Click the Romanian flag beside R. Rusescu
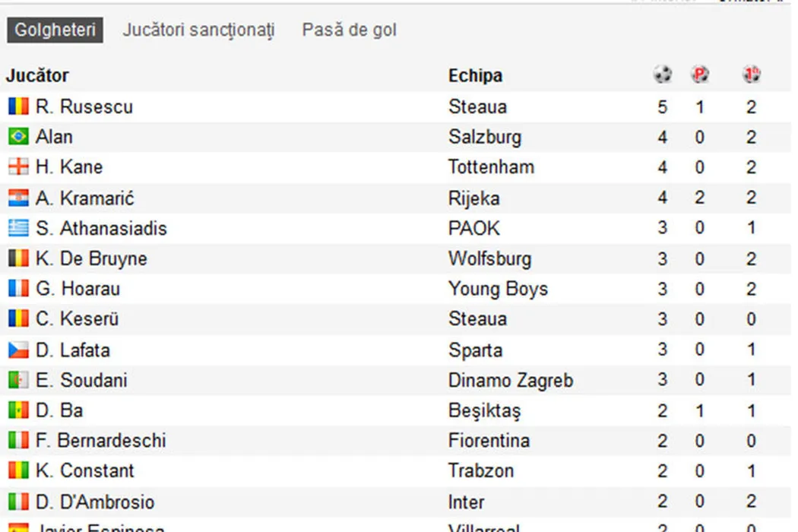Image resolution: width=798 pixels, height=532 pixels. coord(18,106)
